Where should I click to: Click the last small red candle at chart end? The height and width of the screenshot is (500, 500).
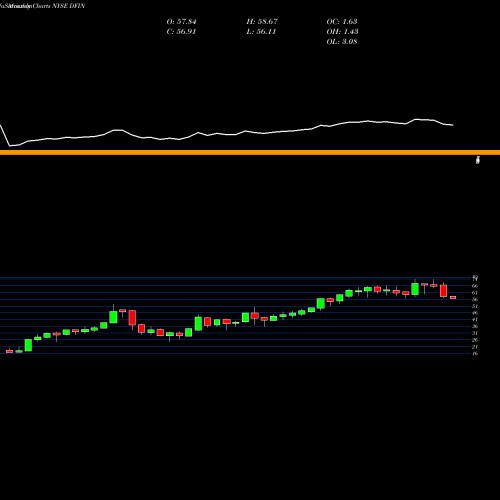click(453, 297)
